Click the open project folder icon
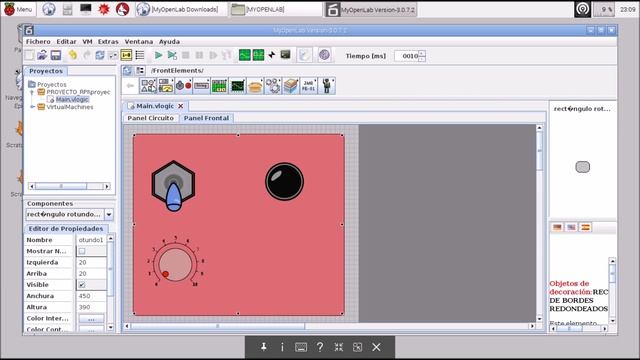The height and width of the screenshot is (360, 640). (x=42, y=55)
